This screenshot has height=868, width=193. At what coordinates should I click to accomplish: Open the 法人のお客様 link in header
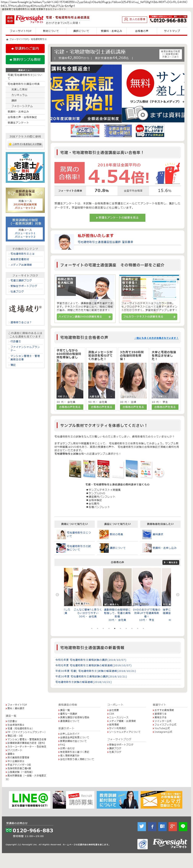pos(135,19)
